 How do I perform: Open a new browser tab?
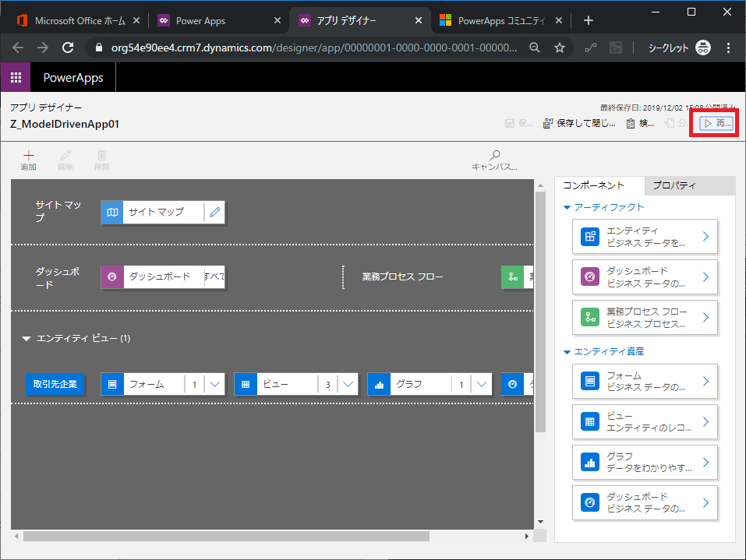[589, 20]
